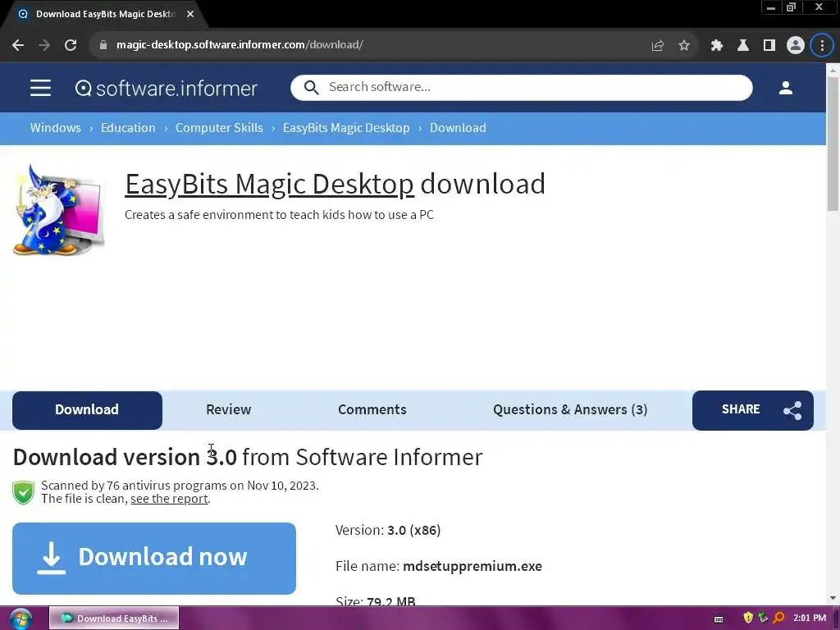Click the yellow shield tray icon
The height and width of the screenshot is (630, 840).
coord(748,619)
